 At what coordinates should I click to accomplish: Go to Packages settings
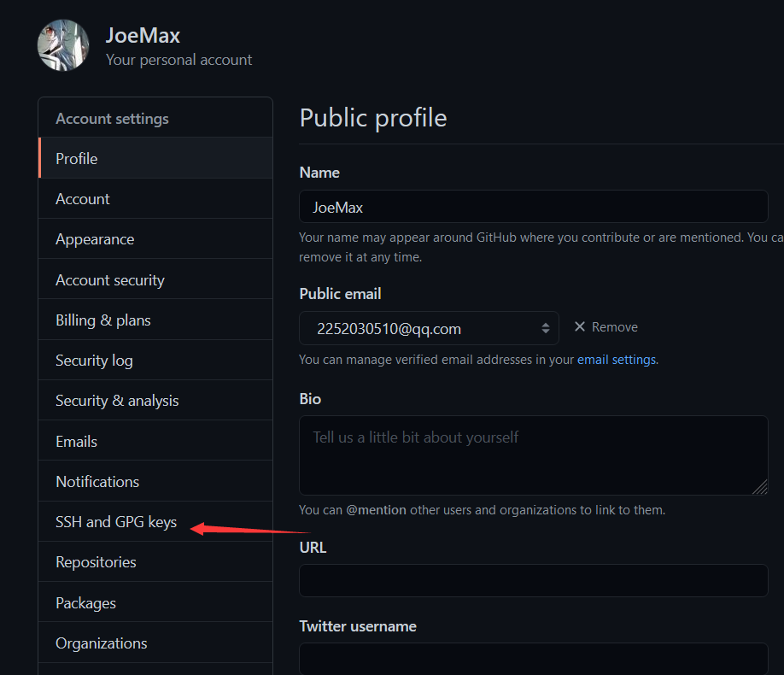[x=155, y=602]
